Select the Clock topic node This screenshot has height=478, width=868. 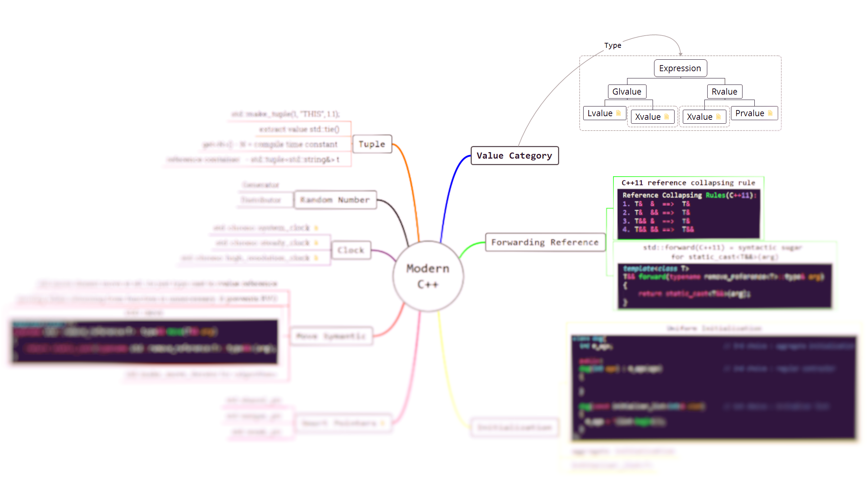pyautogui.click(x=351, y=250)
